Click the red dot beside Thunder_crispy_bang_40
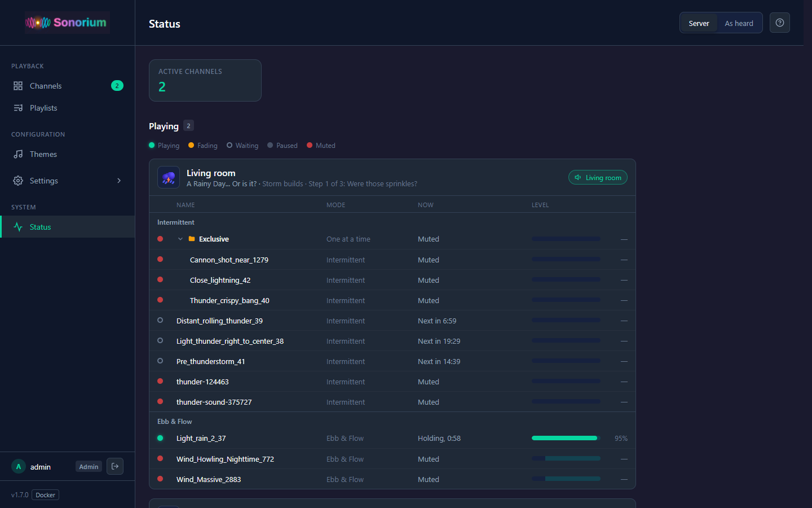812x508 pixels. [x=160, y=300]
